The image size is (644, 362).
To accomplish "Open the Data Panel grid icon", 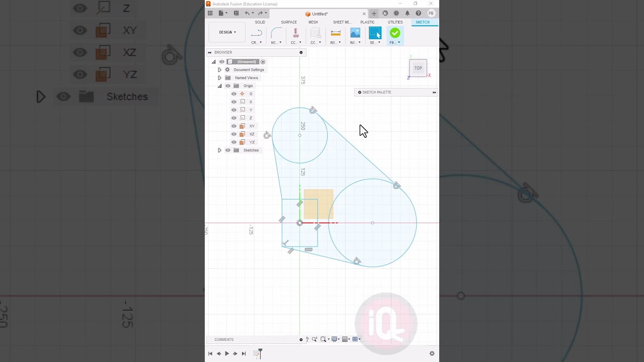I will click(210, 13).
